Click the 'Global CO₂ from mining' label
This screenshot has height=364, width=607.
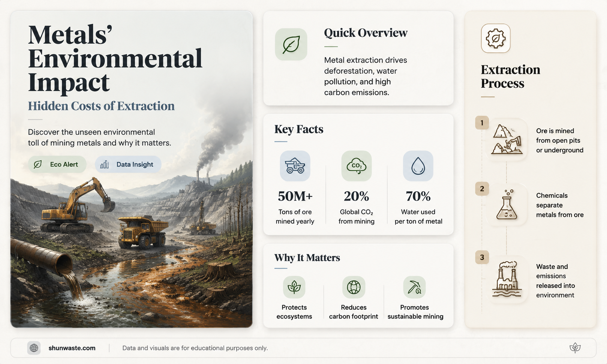coord(357,217)
